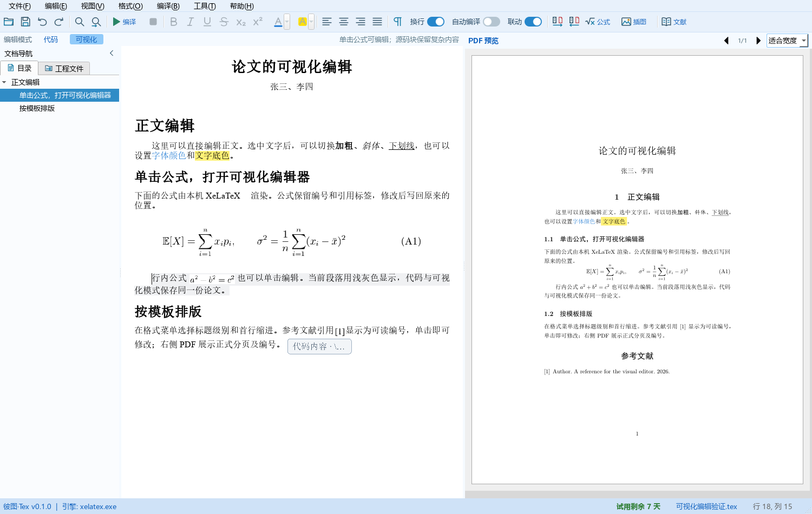Apply the blue font color swatch
Image resolution: width=812 pixels, height=514 pixels.
(x=278, y=22)
